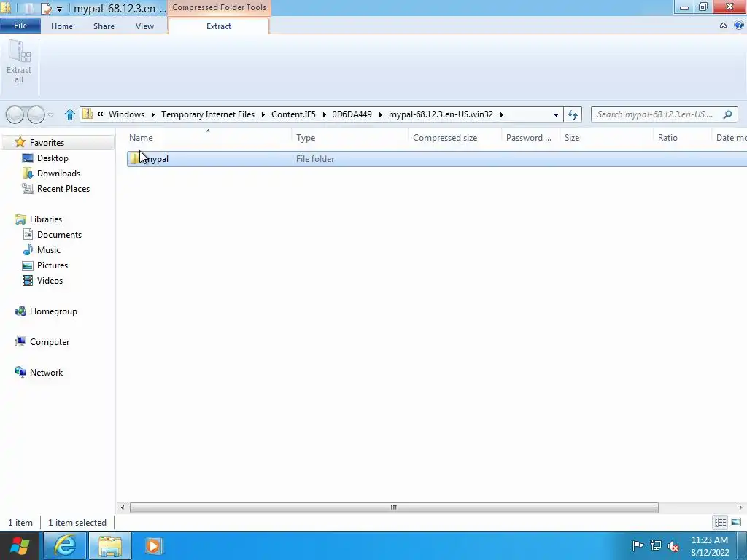747x560 pixels.
Task: Select Network in the navigation pane
Action: tap(46, 372)
